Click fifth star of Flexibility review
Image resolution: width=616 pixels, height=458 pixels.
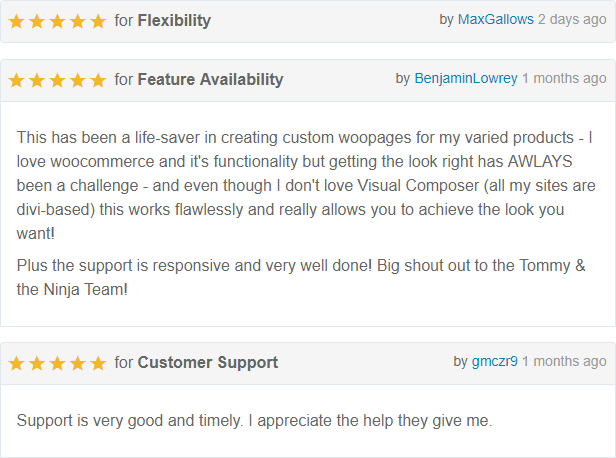(98, 21)
